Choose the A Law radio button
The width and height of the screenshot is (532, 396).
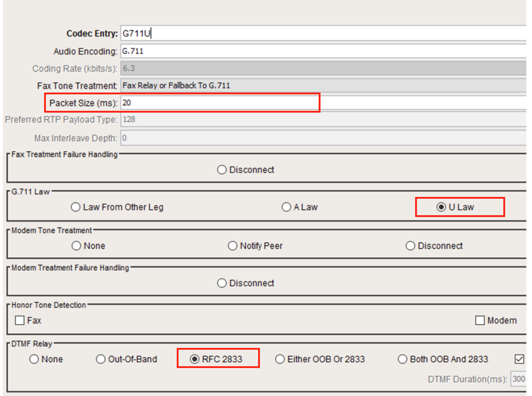click(x=286, y=208)
